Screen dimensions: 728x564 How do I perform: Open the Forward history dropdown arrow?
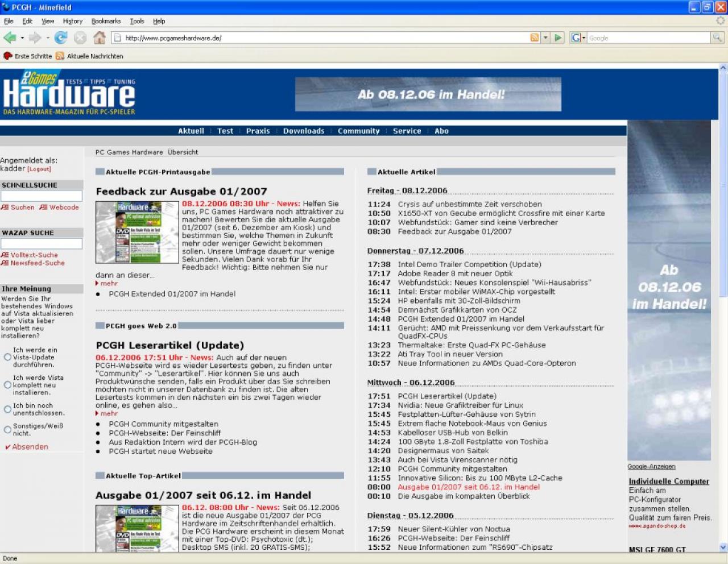click(x=48, y=38)
